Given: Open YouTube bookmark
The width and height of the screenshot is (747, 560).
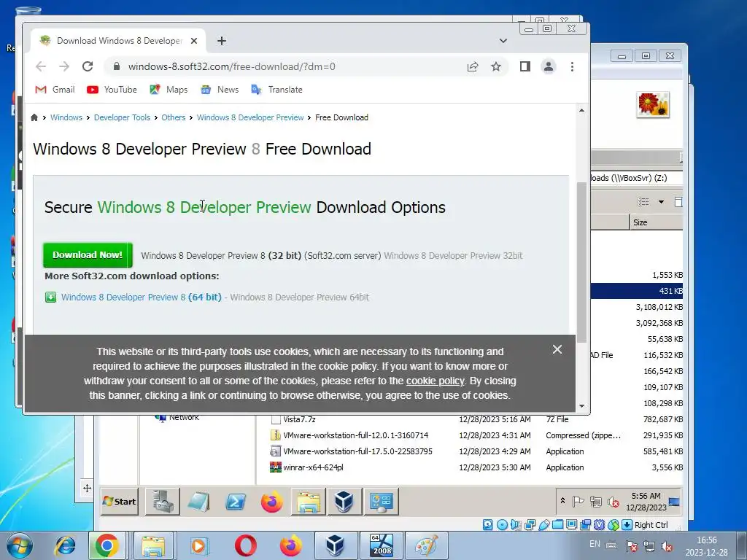Looking at the screenshot, I should pyautogui.click(x=112, y=90).
